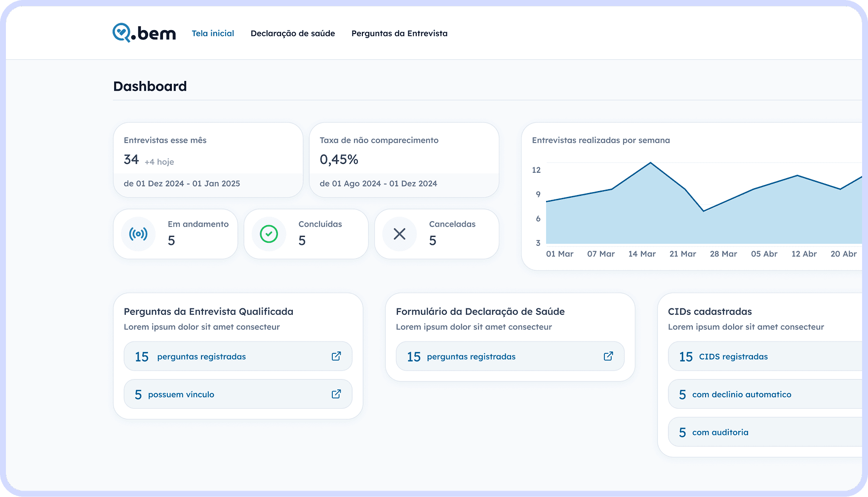
Task: Select date range 01 Dez 2024 - 01 Jan 2025
Action: tap(182, 184)
